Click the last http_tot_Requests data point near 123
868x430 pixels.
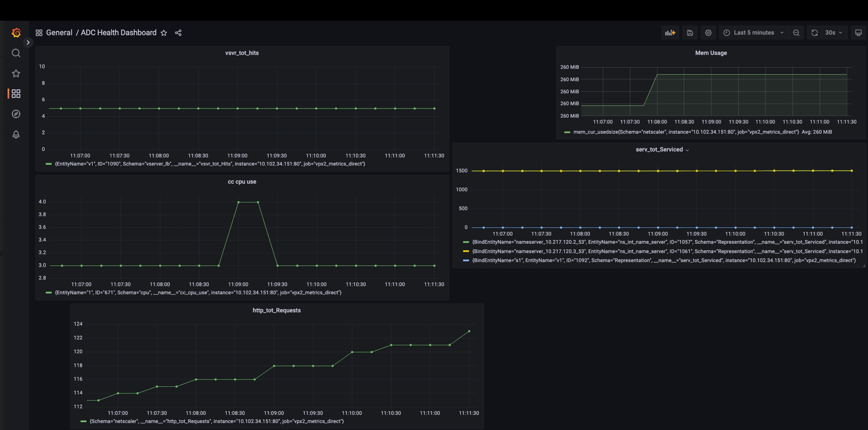click(469, 331)
